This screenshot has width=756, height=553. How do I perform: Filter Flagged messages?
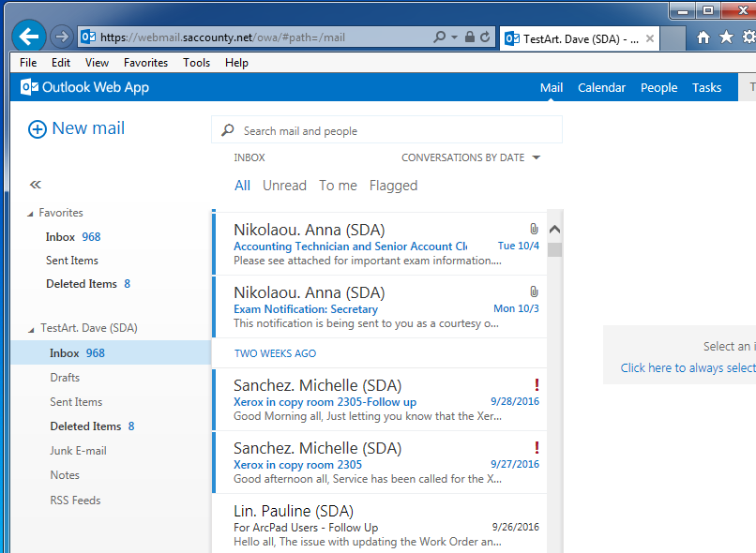pos(393,186)
